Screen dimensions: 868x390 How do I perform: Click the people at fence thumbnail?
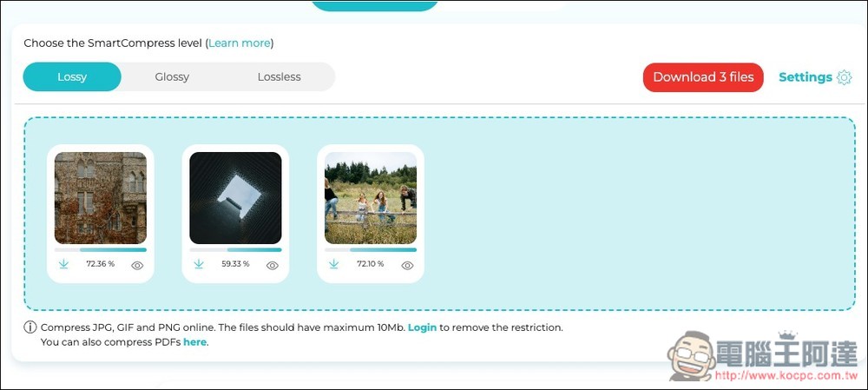[371, 198]
